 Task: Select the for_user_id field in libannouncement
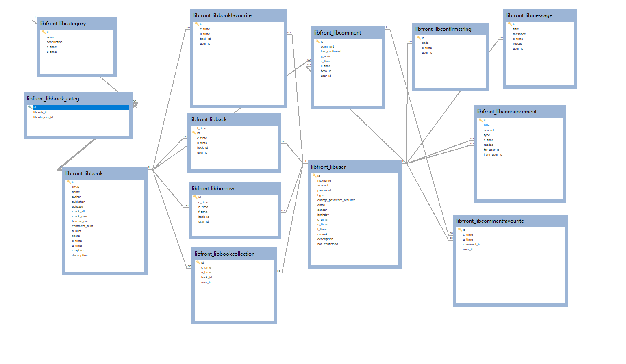click(x=491, y=150)
